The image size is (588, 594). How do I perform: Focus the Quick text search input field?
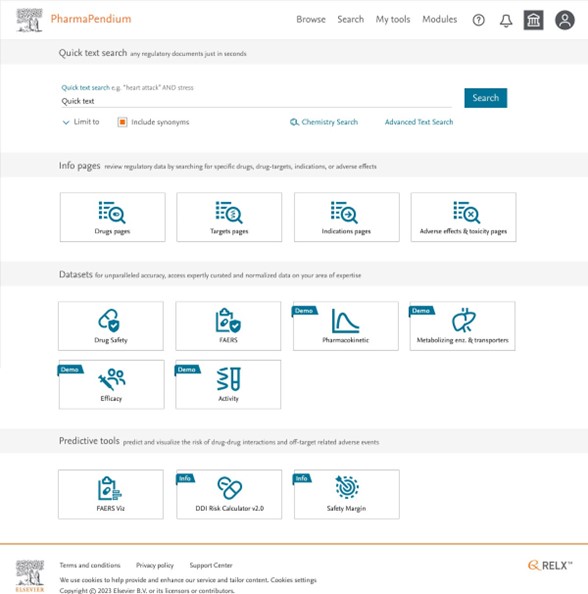tap(256, 101)
